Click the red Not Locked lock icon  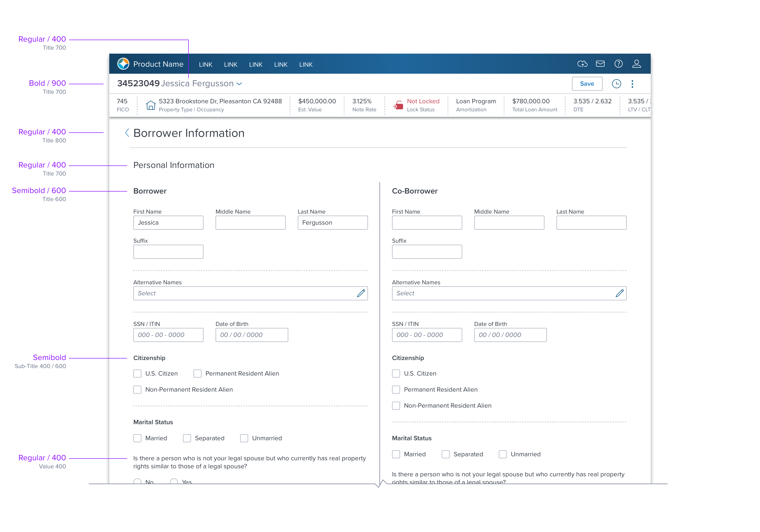(398, 105)
